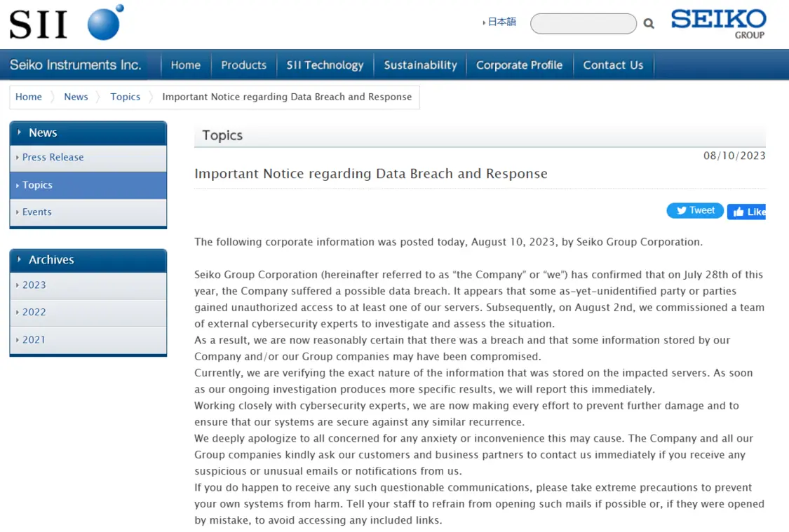Click the article headline about Data Breach

pos(371,174)
